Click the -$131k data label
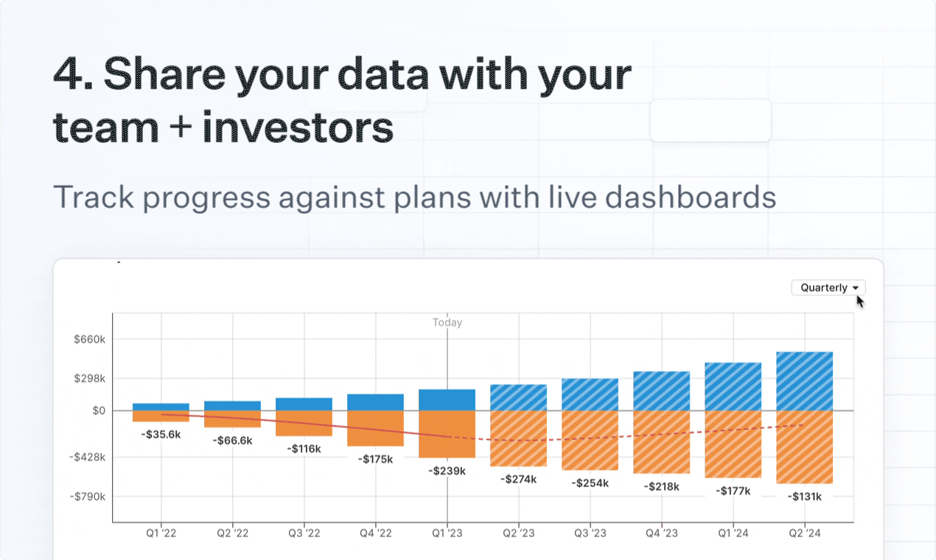The height and width of the screenshot is (560, 936). pyautogui.click(x=804, y=496)
